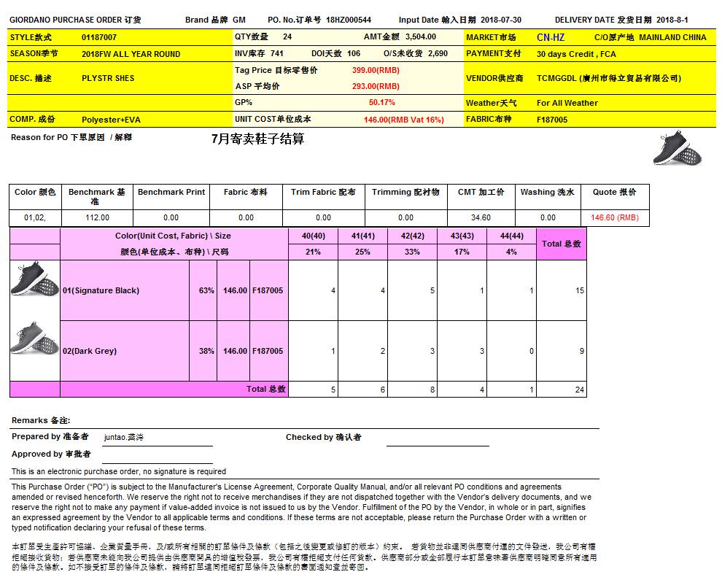The width and height of the screenshot is (722, 588).
Task: Click the UNIT COST 146.00 value
Action: pyautogui.click(x=403, y=120)
